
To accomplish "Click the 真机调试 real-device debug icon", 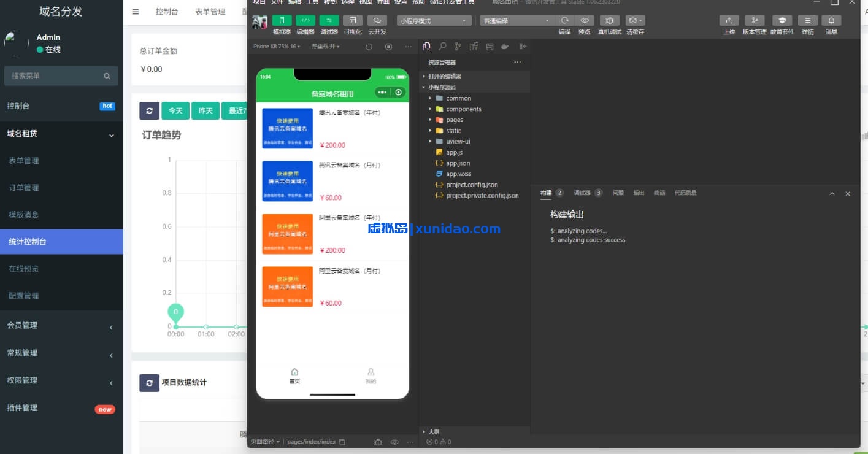I will (x=609, y=20).
